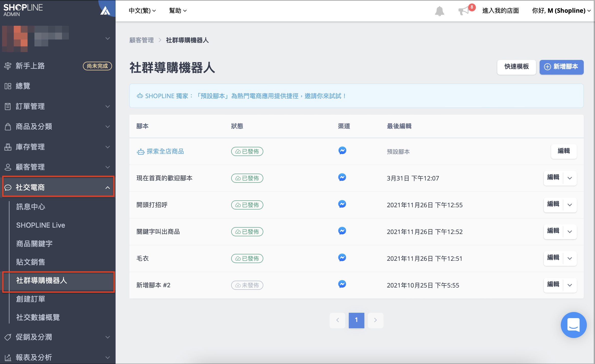Click the 促銷及分潤 tag icon
This screenshot has width=595, height=364.
(x=8, y=337)
